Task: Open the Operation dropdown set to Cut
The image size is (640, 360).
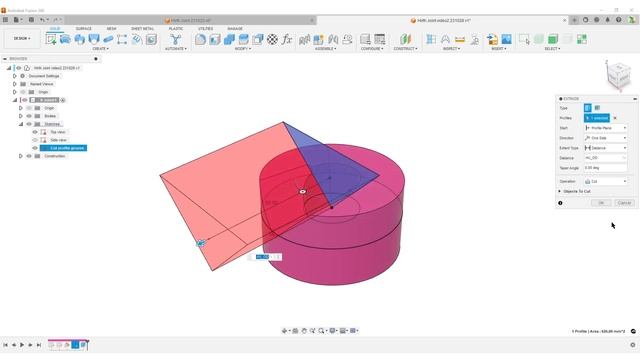Action: (x=605, y=181)
